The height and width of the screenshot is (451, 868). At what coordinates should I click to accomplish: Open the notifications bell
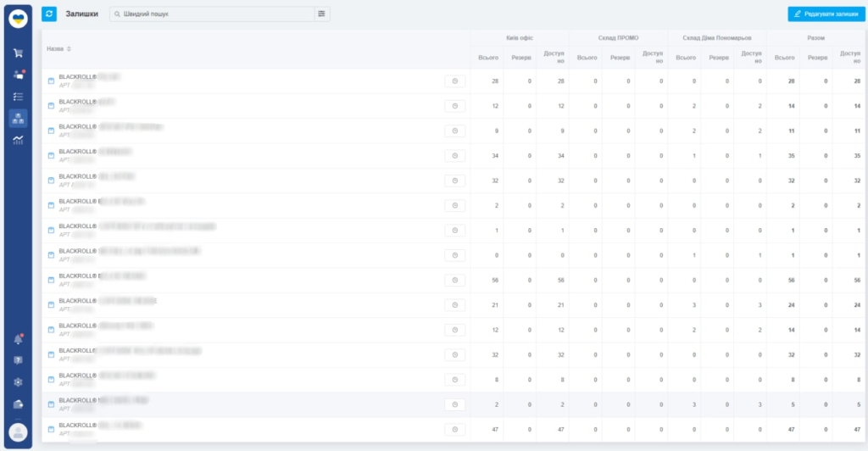[x=18, y=339]
